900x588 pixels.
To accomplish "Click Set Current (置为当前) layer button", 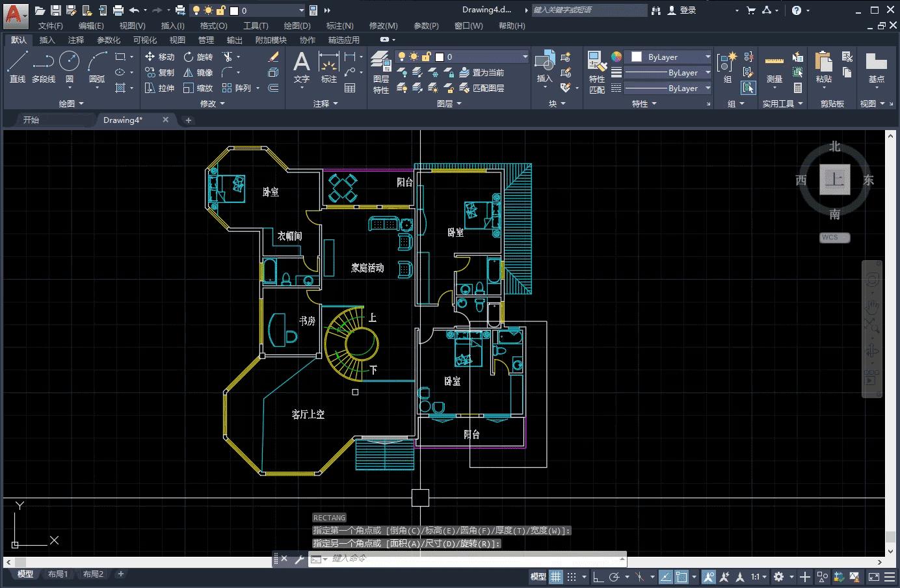I will pyautogui.click(x=482, y=72).
